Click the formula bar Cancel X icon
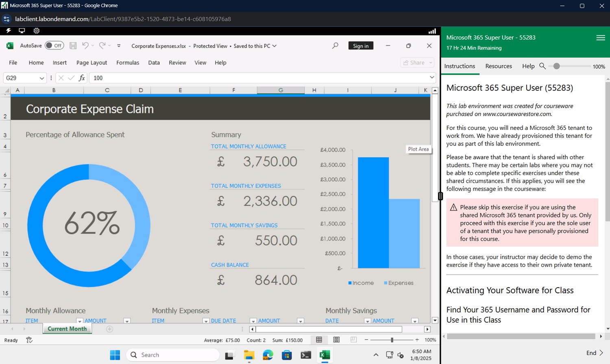 61,78
